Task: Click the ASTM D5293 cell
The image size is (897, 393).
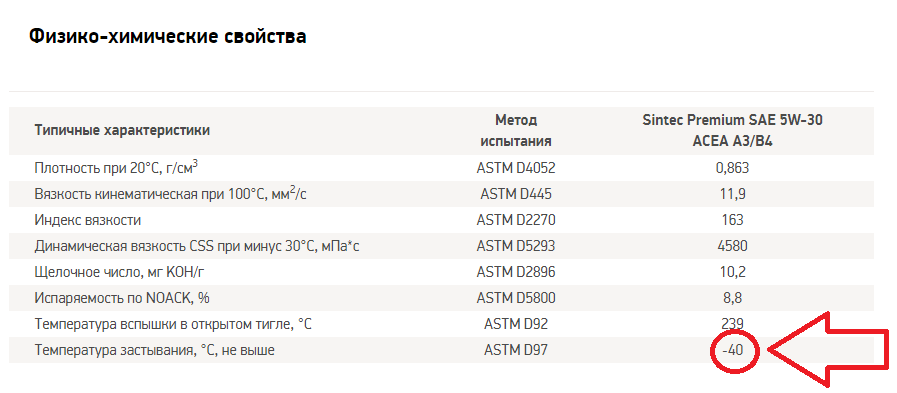Action: click(x=516, y=246)
